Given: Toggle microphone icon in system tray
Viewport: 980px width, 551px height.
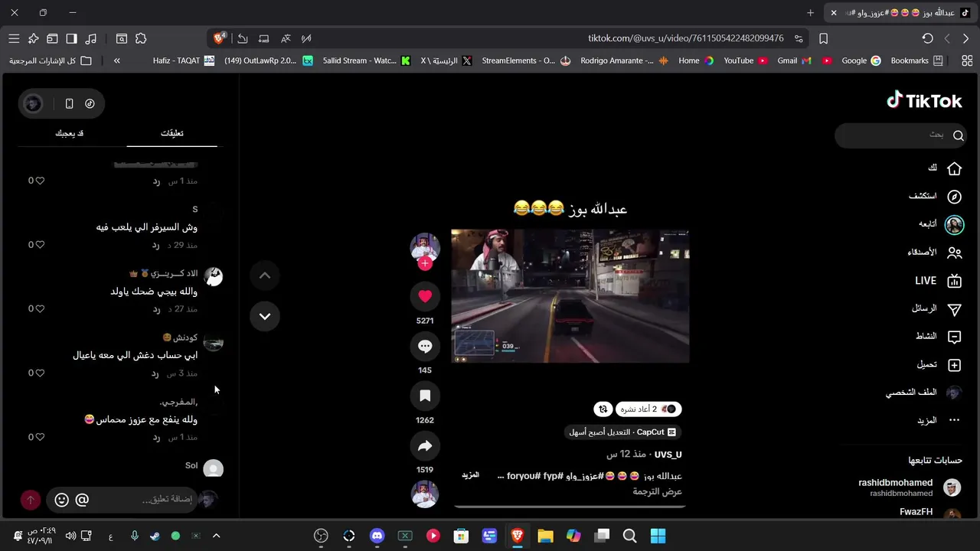Looking at the screenshot, I should [134, 536].
